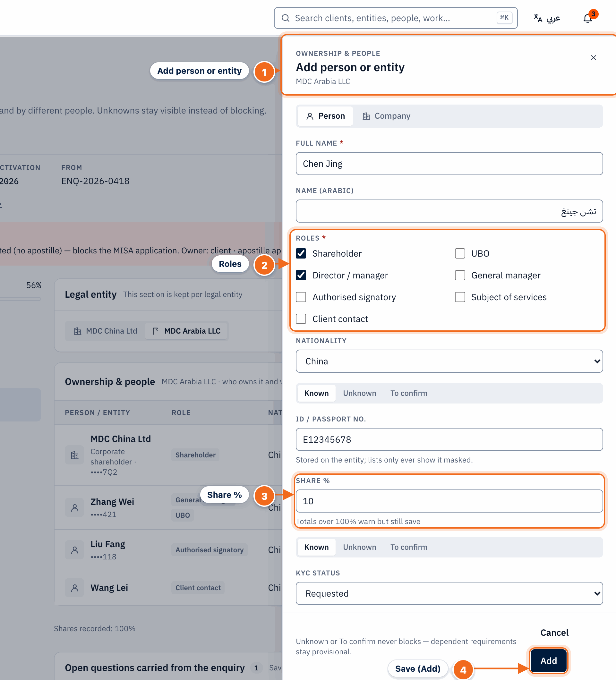
Task: Select the Company tab
Action: [386, 116]
